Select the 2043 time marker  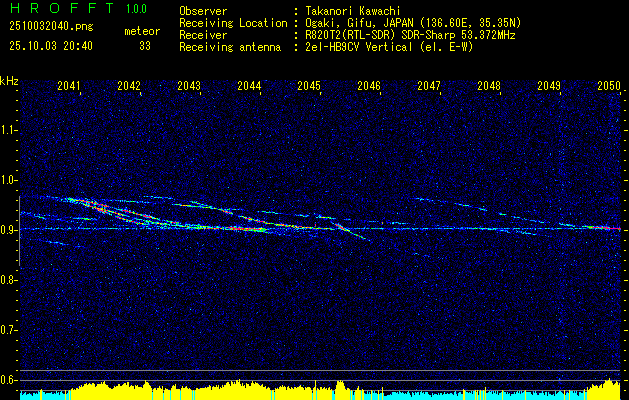(189, 86)
